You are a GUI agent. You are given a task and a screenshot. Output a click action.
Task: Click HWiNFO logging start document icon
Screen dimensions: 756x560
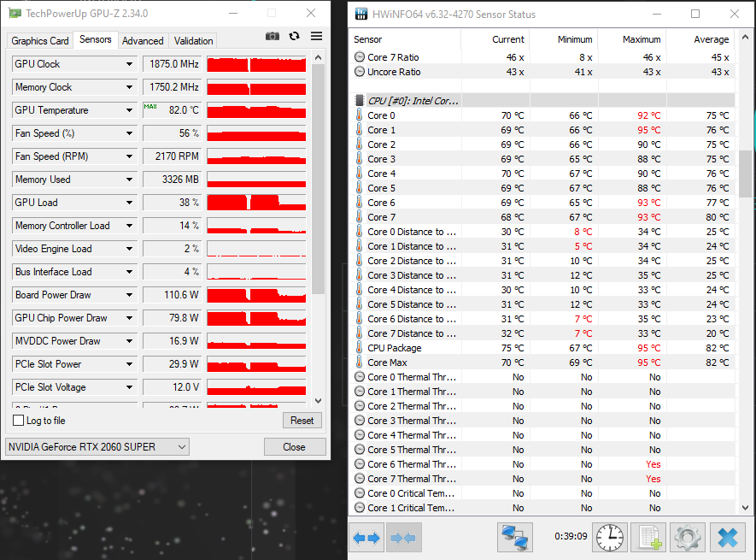coord(649,537)
